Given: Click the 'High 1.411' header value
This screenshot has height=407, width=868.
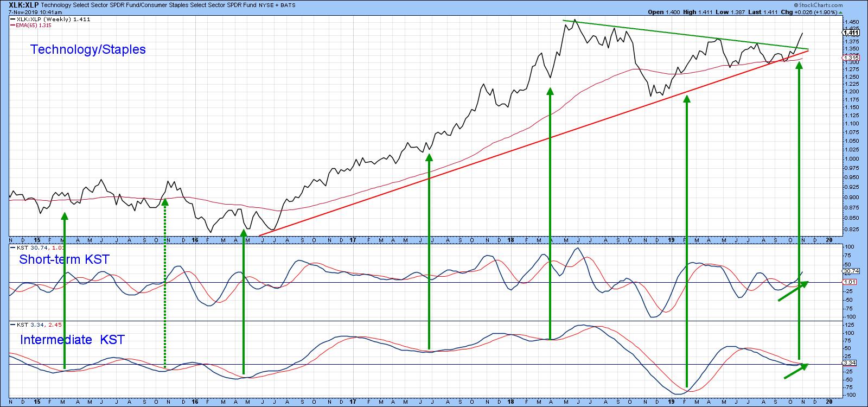Looking at the screenshot, I should click(x=699, y=11).
